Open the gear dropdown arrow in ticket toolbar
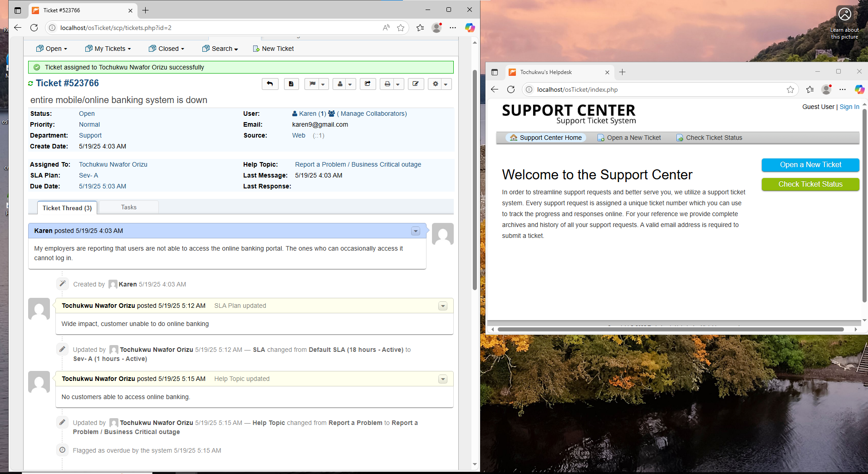The width and height of the screenshot is (868, 474). point(446,84)
